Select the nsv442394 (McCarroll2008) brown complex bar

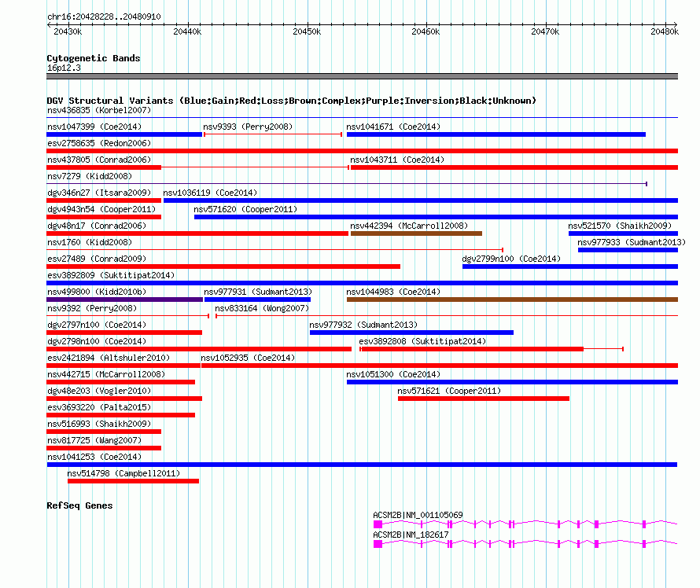pos(416,233)
